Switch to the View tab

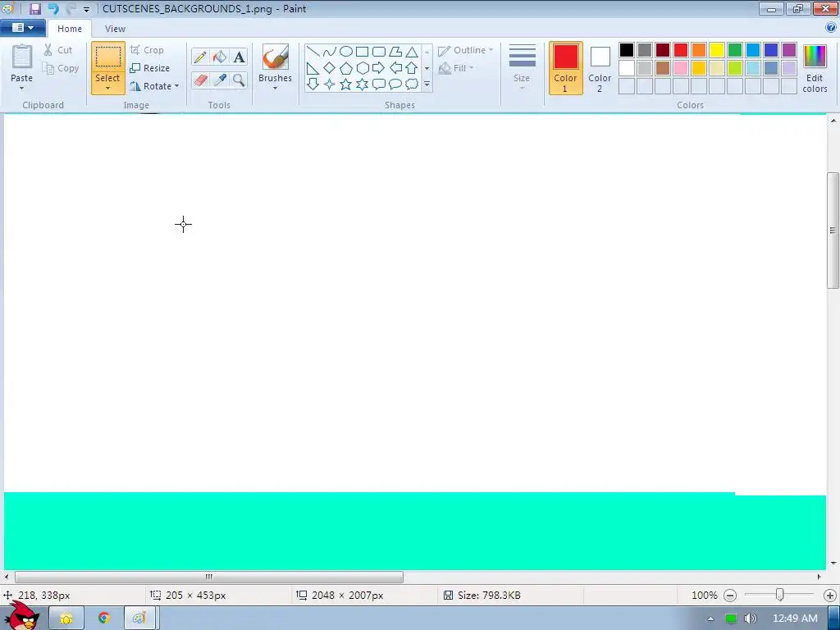[115, 29]
